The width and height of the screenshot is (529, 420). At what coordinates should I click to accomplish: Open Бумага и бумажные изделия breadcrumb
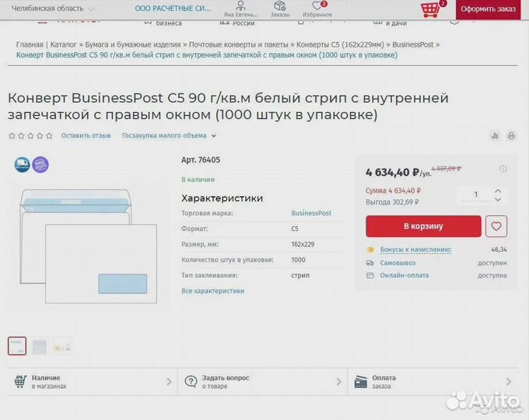[x=132, y=44]
